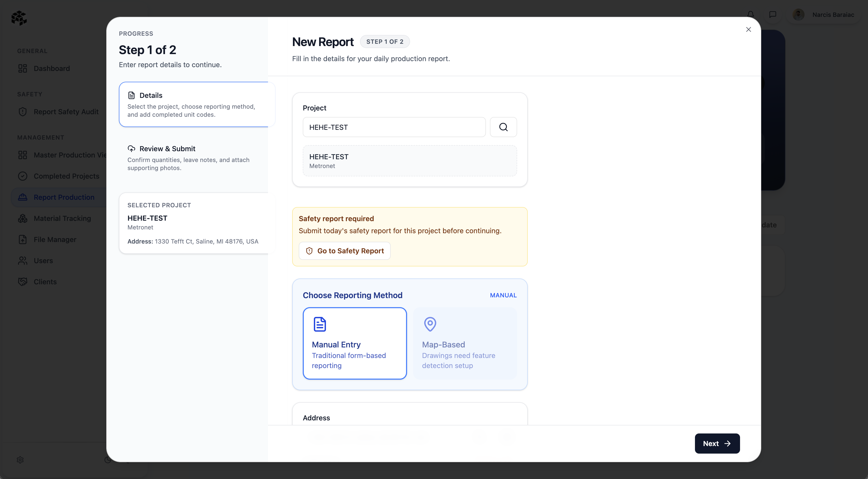Go to Material Tracking page
868x479 pixels.
[x=62, y=218]
